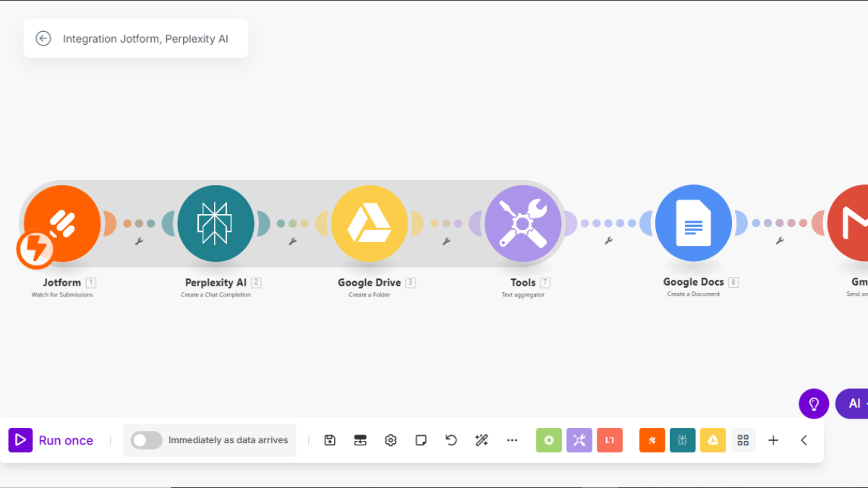The image size is (868, 488).
Task: Save the scenario with the floppy disk icon
Action: [x=330, y=440]
